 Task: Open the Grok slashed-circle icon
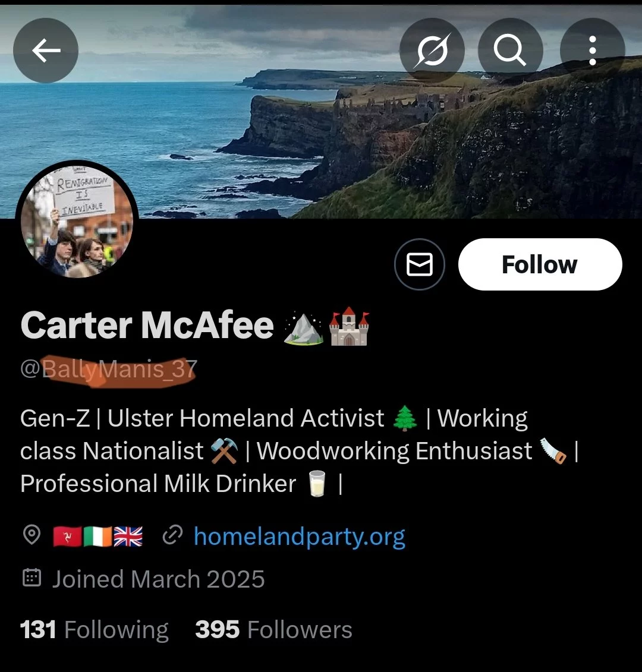coord(432,50)
